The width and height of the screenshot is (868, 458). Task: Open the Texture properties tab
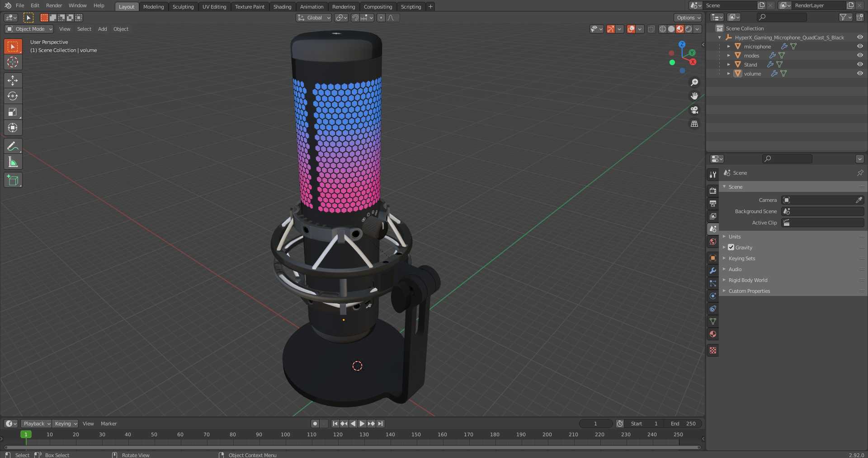(x=713, y=350)
